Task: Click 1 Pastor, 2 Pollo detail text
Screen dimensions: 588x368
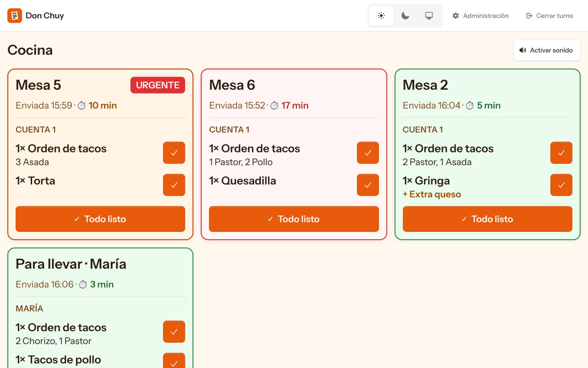Action: pos(241,162)
